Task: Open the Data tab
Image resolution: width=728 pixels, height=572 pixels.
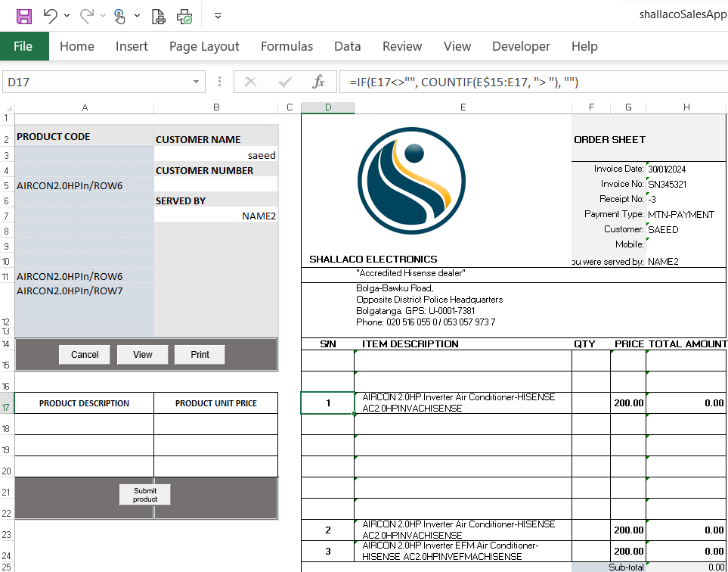Action: click(x=348, y=46)
